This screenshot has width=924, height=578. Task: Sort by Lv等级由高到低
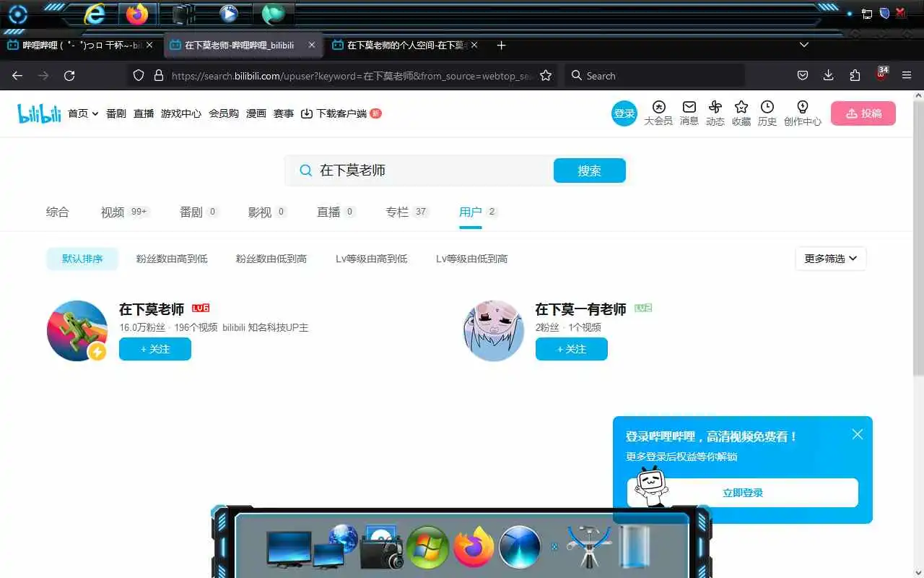372,259
